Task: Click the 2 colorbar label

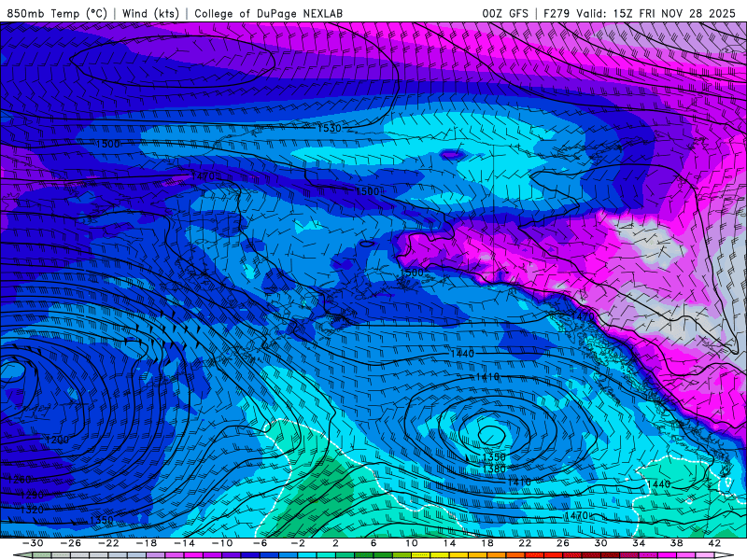Action: coord(335,543)
